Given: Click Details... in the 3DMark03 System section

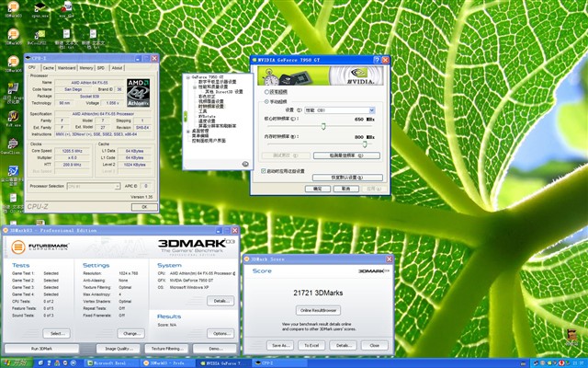Looking at the screenshot, I should [220, 301].
